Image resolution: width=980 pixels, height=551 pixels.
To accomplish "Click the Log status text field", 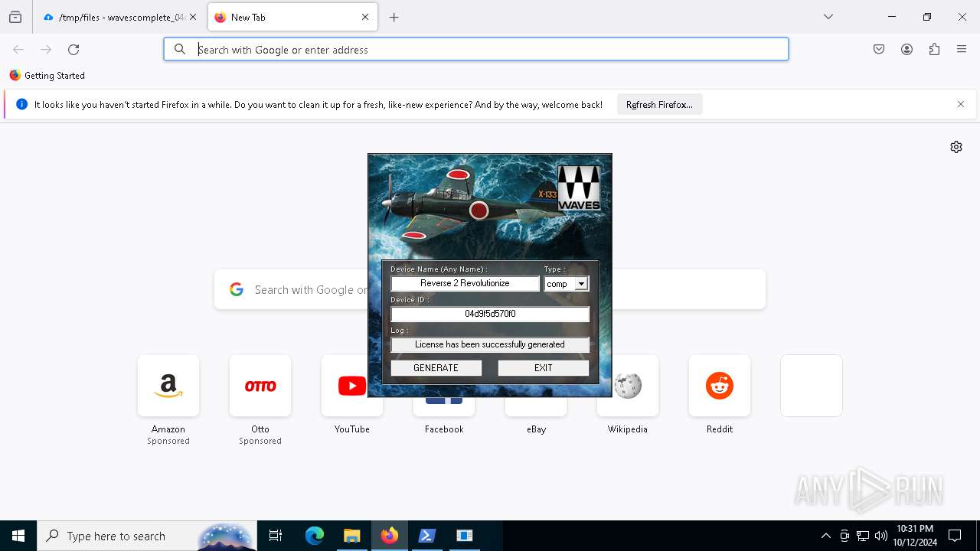I will (x=490, y=344).
